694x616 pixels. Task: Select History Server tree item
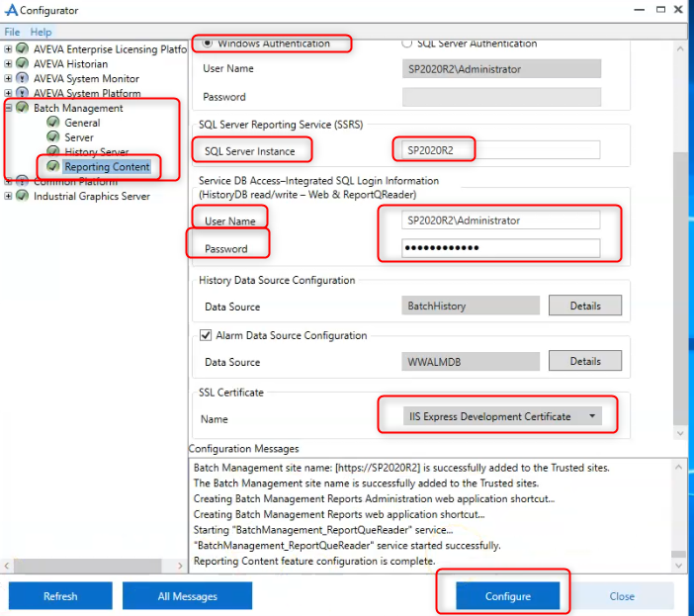[x=97, y=152]
